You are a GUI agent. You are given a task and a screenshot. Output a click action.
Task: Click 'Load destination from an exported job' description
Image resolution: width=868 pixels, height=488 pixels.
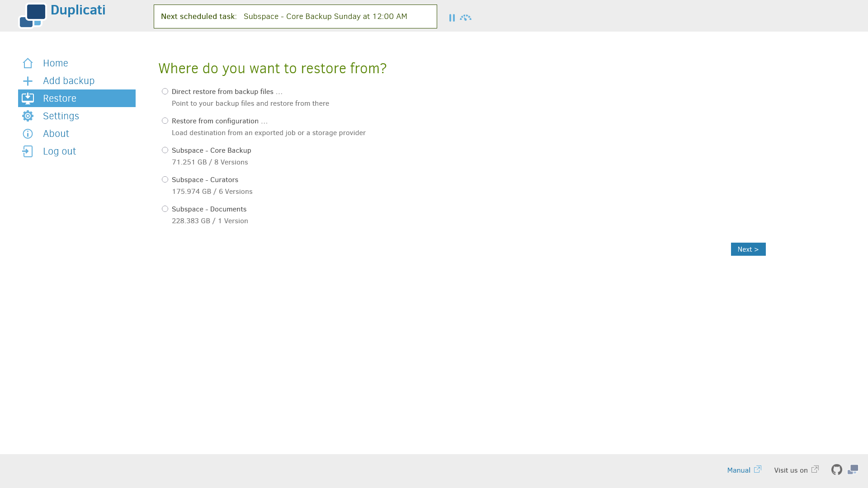coord(269,133)
